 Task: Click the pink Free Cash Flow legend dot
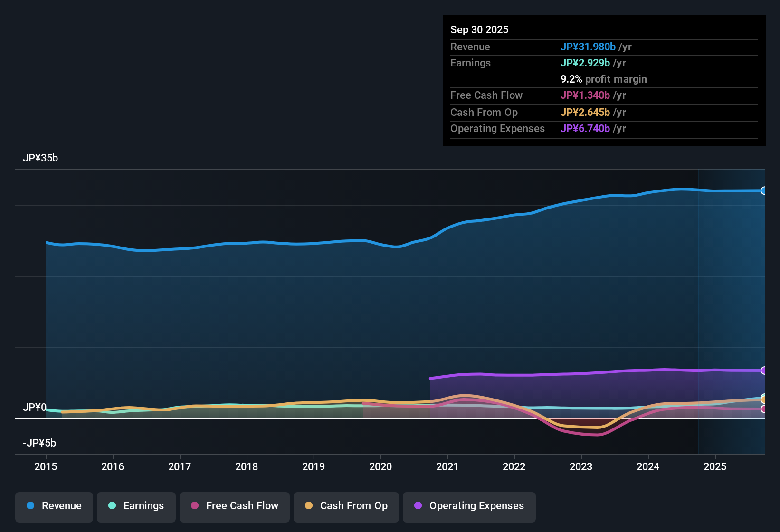[x=194, y=506]
